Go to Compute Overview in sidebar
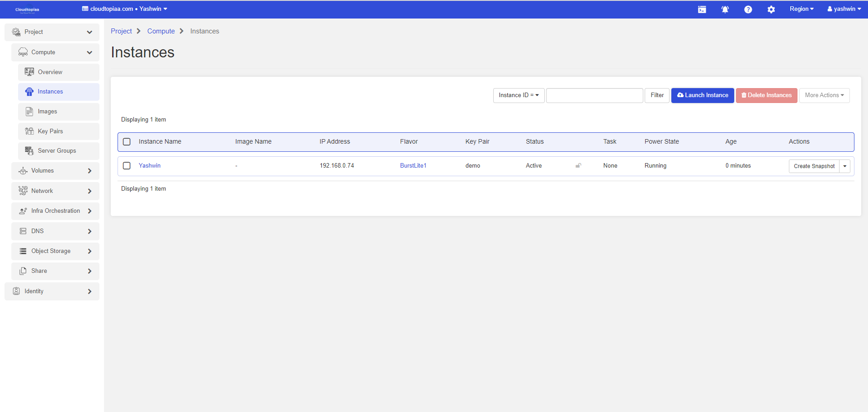This screenshot has width=868, height=412. click(50, 72)
